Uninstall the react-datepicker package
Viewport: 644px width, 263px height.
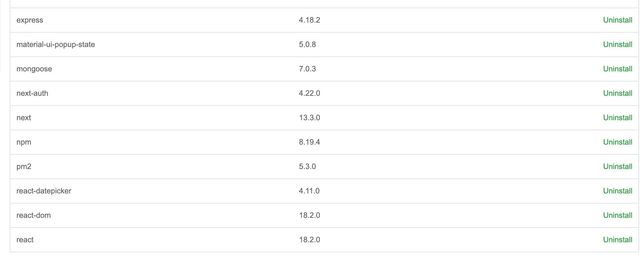(617, 191)
